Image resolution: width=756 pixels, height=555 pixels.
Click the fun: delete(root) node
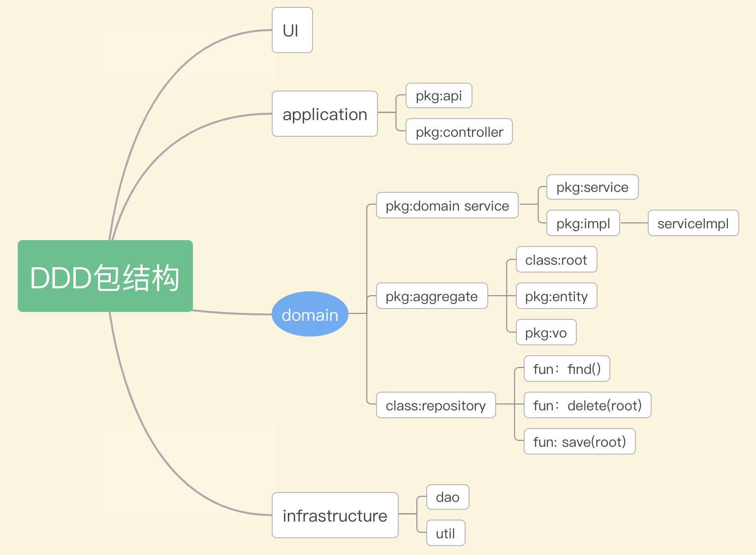588,405
